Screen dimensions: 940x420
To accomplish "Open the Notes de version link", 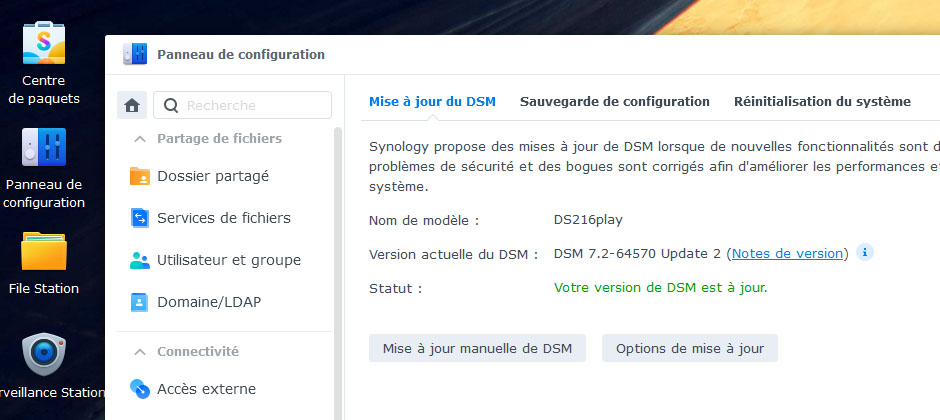I will coord(787,253).
